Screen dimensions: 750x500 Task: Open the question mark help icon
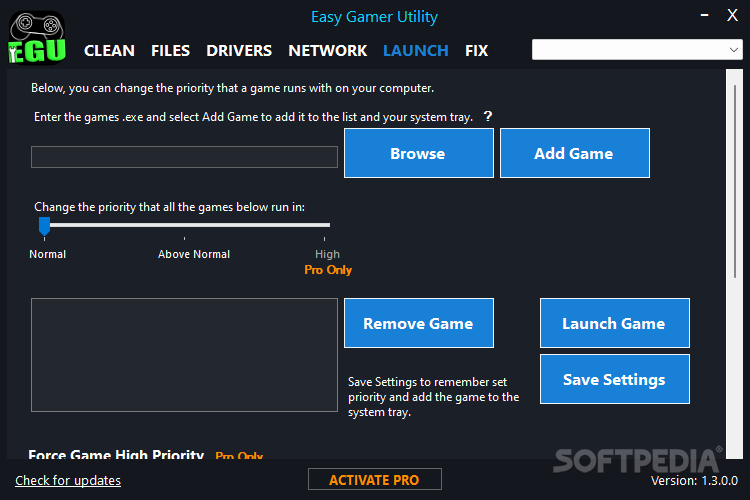487,116
